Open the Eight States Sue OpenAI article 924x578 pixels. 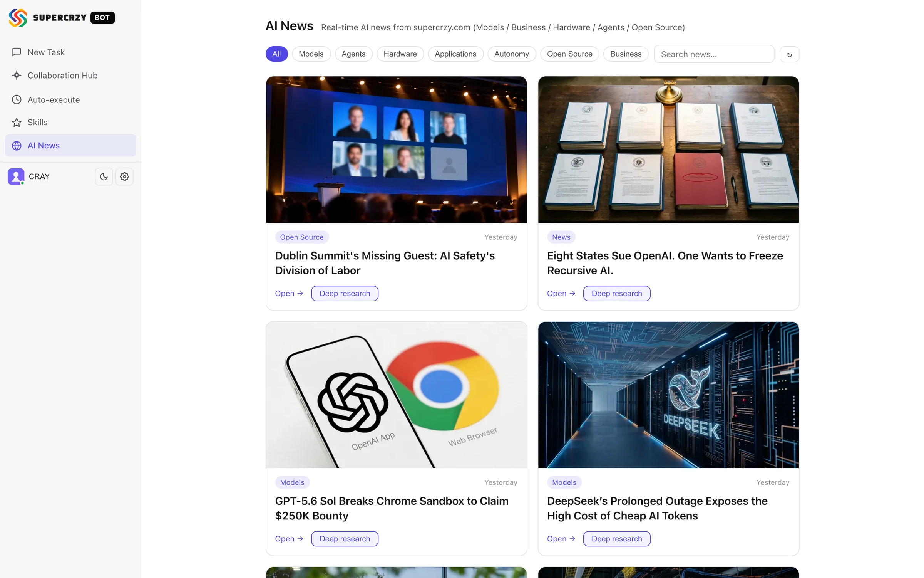click(561, 294)
